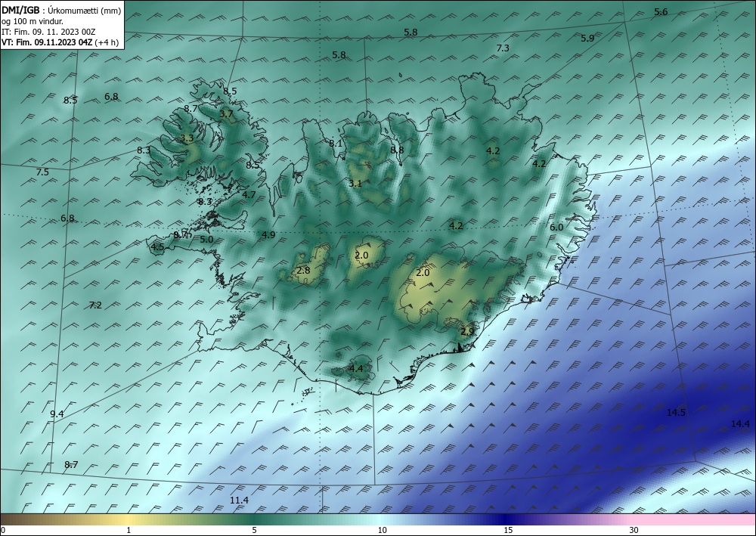Click the color scale tick label 1
This screenshot has height=536, width=756.
click(129, 531)
